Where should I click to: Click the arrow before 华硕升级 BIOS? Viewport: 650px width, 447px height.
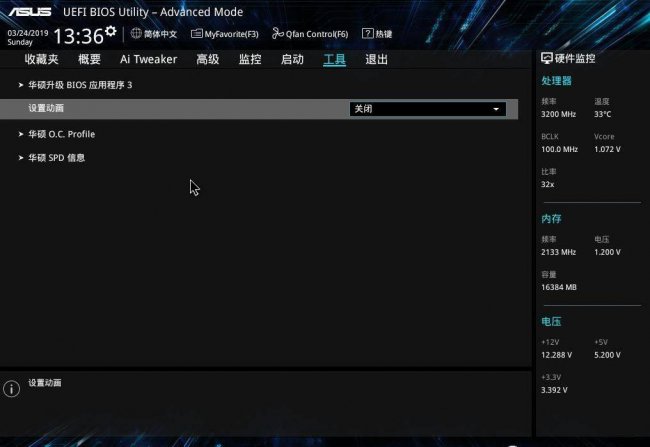[21, 85]
